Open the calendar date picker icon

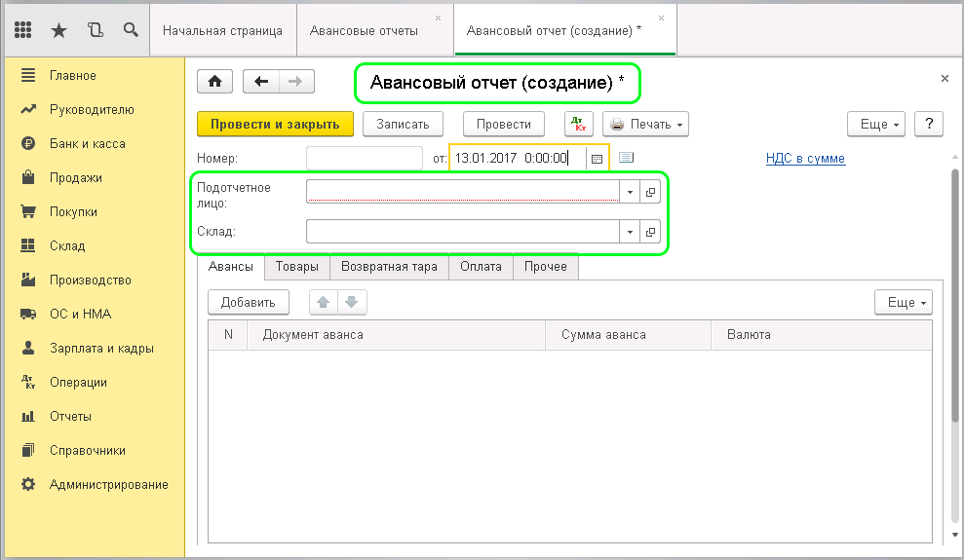[x=598, y=158]
